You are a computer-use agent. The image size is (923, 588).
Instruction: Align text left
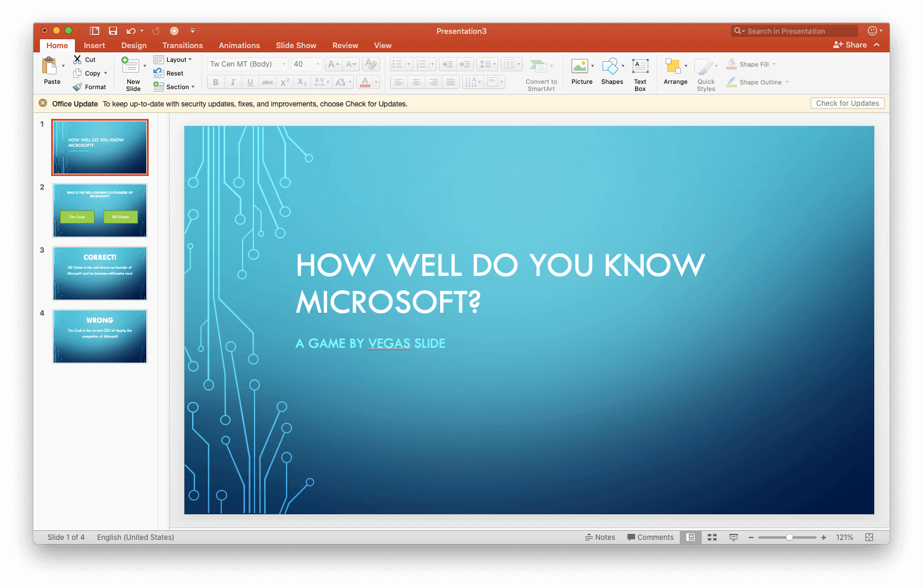tap(399, 82)
